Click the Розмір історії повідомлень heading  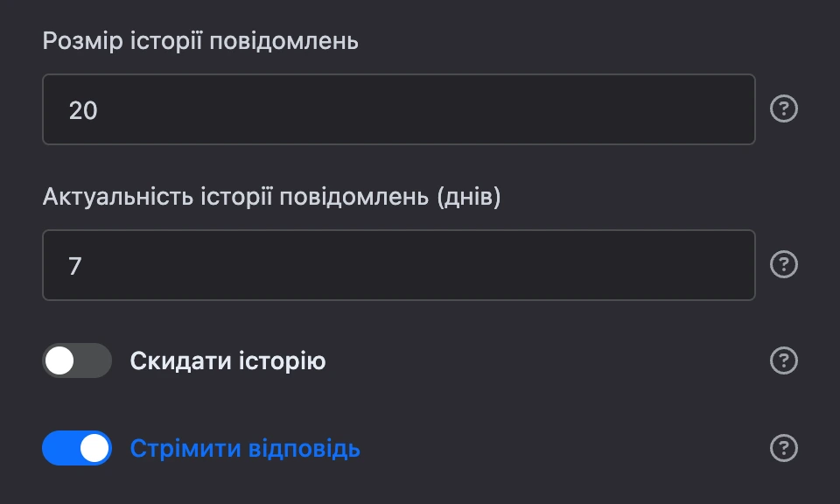point(200,41)
